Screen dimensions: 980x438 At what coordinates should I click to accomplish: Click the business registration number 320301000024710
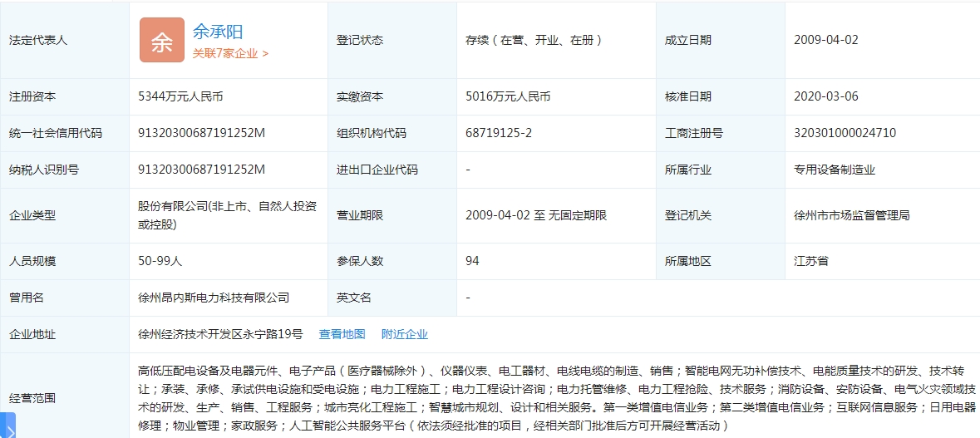[x=845, y=133]
